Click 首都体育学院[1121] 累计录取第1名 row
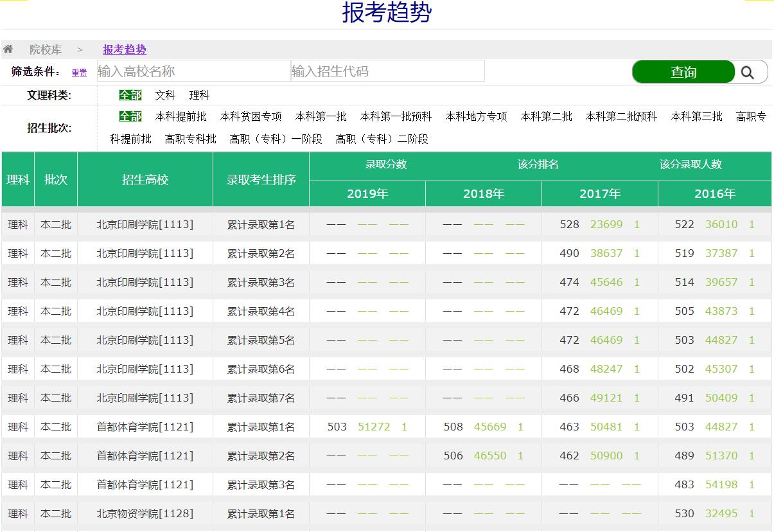Viewport: 774px width, 532px height. (261, 427)
